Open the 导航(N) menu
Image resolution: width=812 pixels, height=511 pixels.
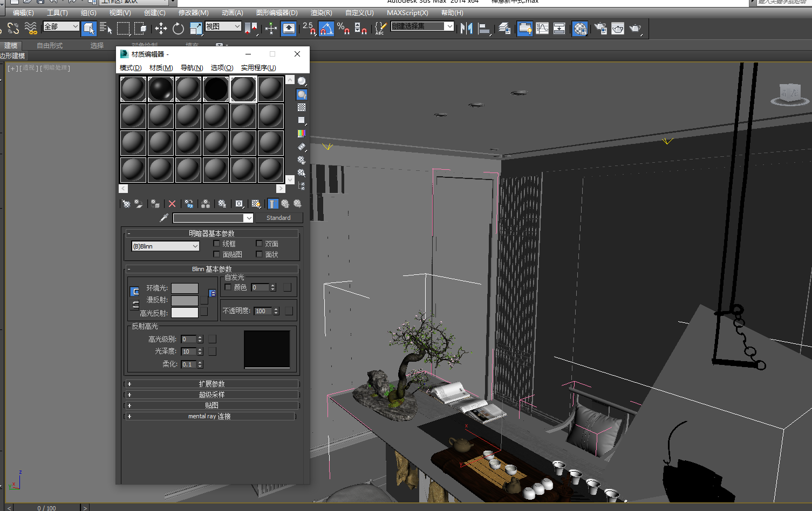tap(192, 67)
